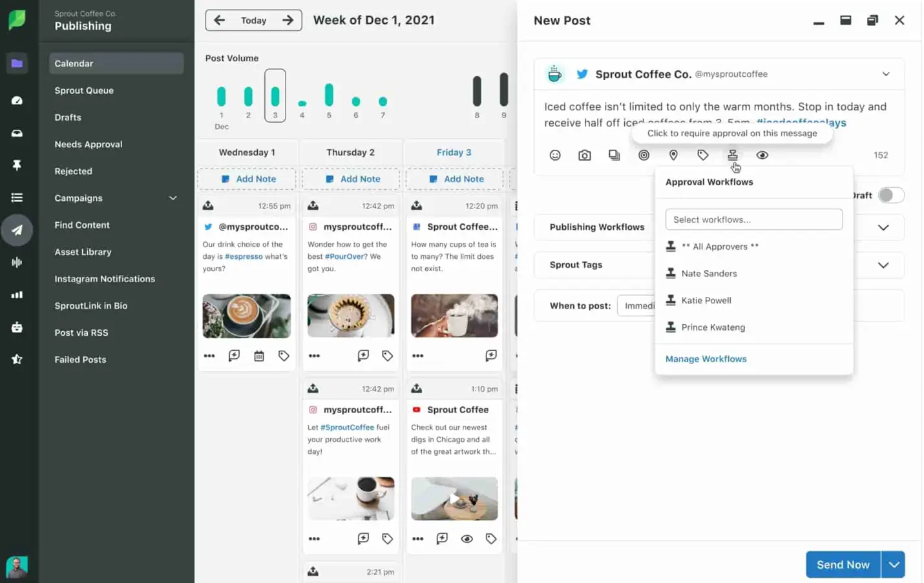Image resolution: width=924 pixels, height=583 pixels.
Task: Attach media with the camera icon
Action: click(585, 155)
